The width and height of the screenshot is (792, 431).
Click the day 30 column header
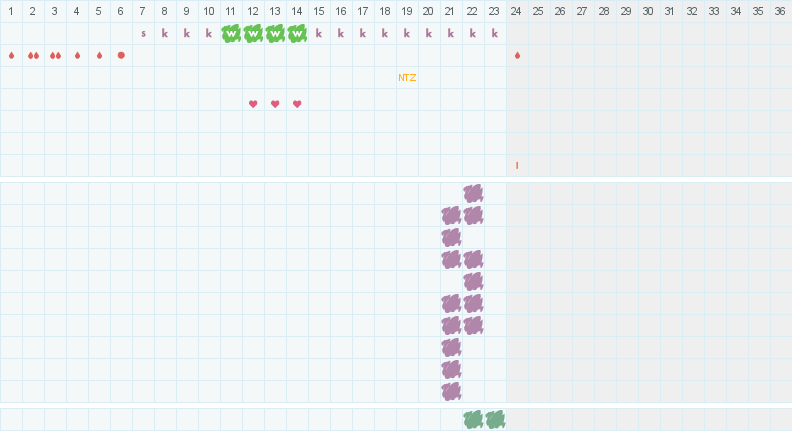[x=648, y=11]
